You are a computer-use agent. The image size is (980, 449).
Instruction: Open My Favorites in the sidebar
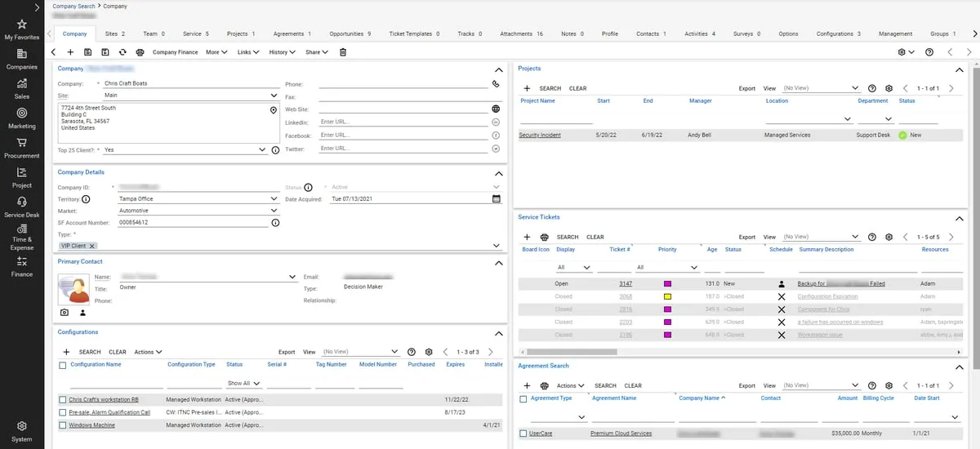tap(21, 30)
